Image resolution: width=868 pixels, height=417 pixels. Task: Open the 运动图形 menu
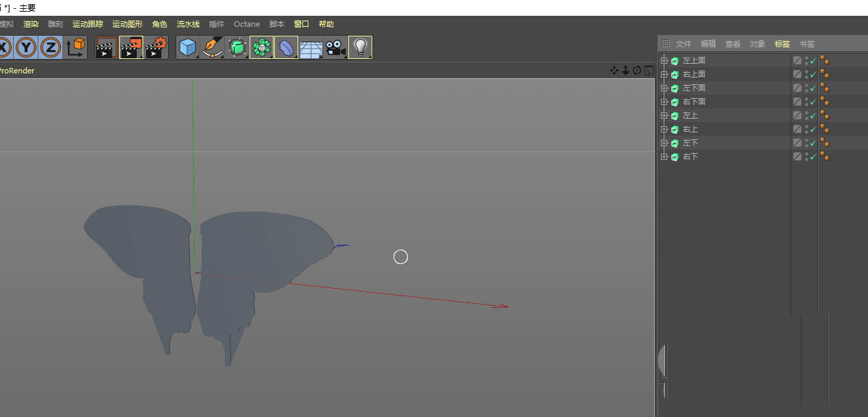[128, 24]
